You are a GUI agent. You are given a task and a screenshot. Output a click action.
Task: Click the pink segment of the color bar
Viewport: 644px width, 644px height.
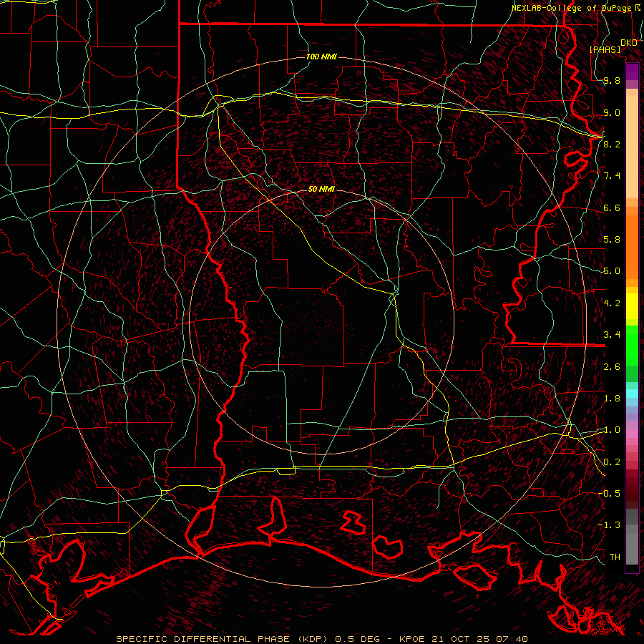[x=632, y=434]
